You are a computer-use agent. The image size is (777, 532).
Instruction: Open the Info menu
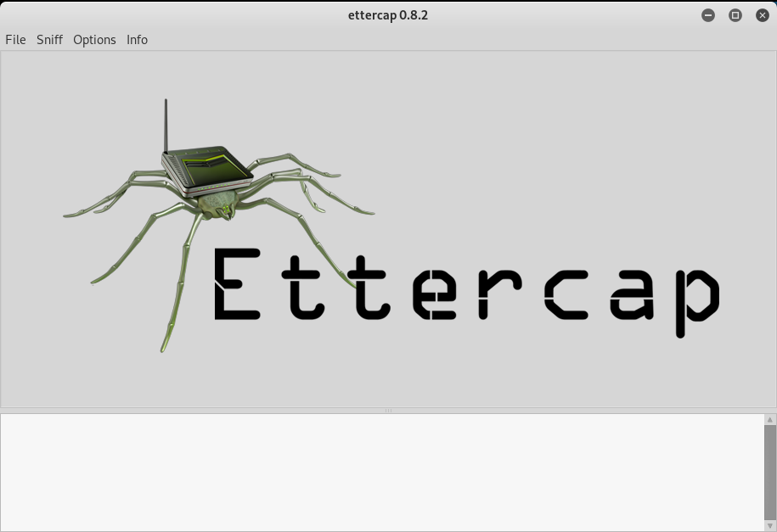point(137,40)
